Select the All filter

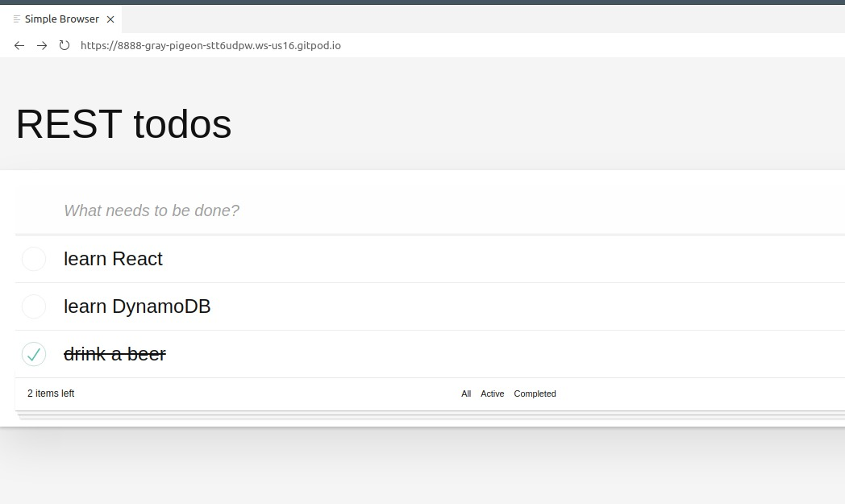coord(465,394)
